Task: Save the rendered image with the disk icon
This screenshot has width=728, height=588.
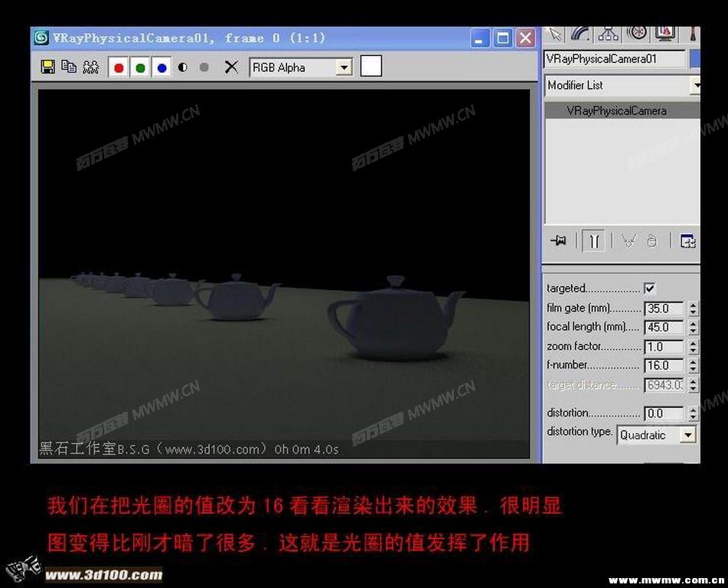Action: pyautogui.click(x=47, y=67)
